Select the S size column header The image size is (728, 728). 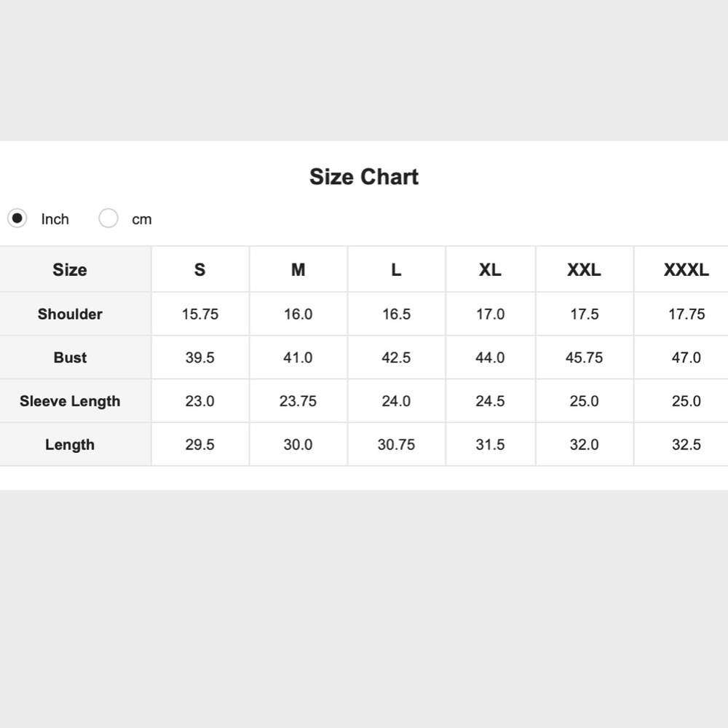199,270
